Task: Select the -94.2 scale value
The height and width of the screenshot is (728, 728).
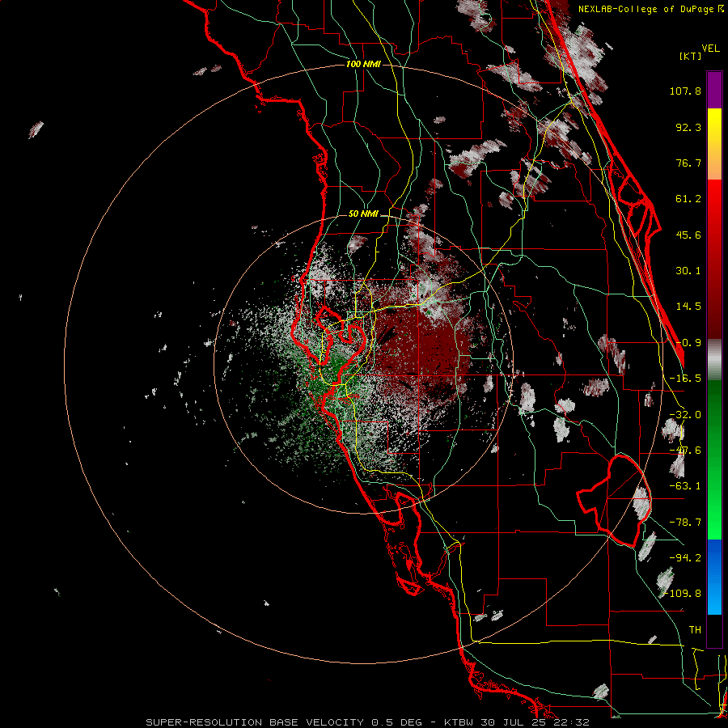Action: (x=685, y=557)
